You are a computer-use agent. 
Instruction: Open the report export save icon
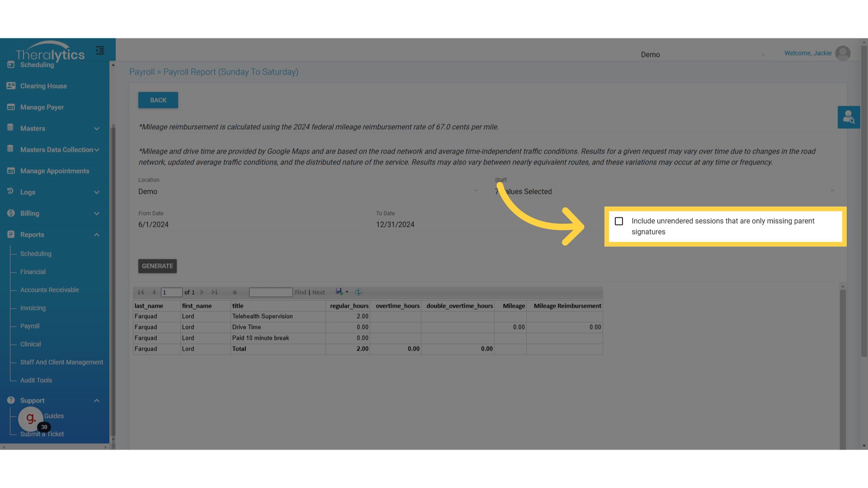(x=339, y=292)
